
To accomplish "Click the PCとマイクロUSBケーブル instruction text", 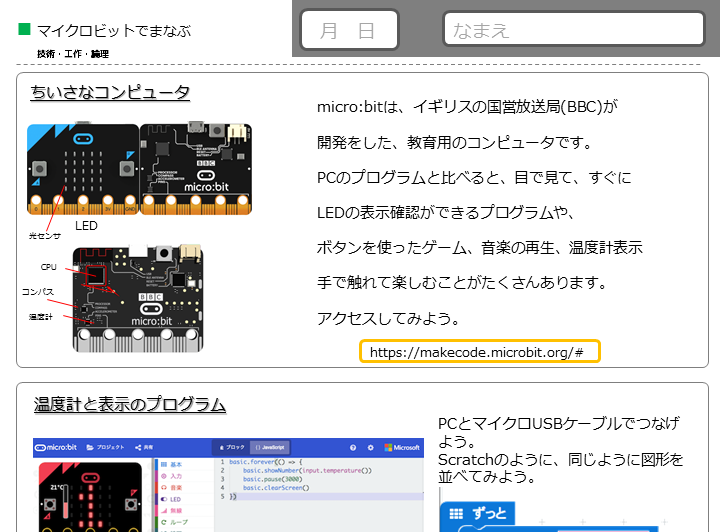I will point(559,432).
